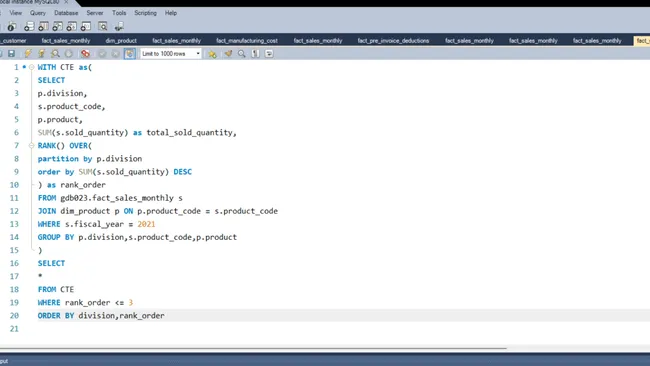Click FROM CTE on line 18
Image resolution: width=650 pixels, height=366 pixels.
tap(56, 289)
